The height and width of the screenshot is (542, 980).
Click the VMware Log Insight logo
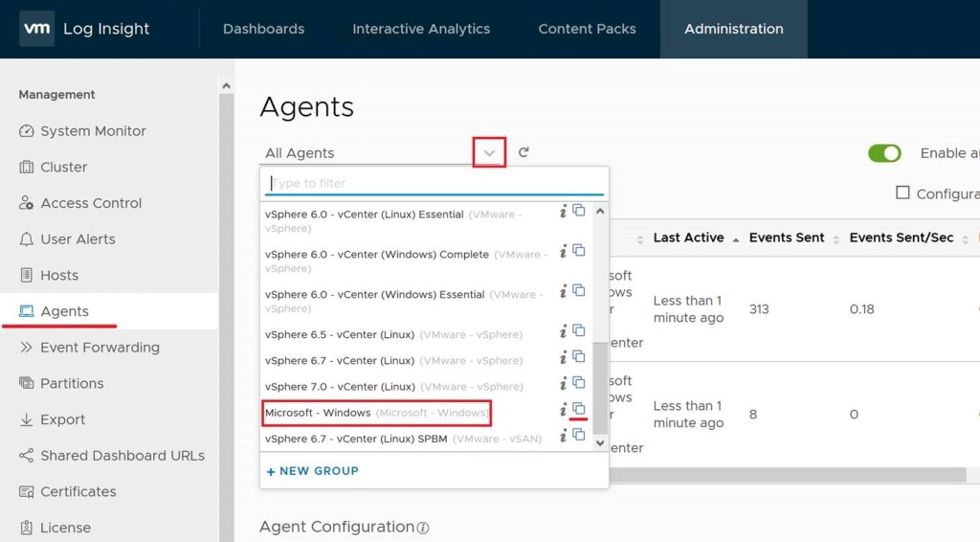(x=84, y=29)
